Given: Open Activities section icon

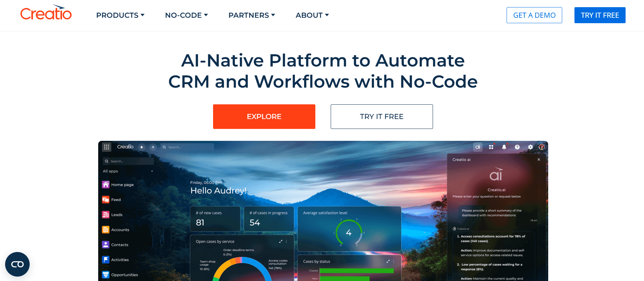Looking at the screenshot, I should (x=106, y=260).
